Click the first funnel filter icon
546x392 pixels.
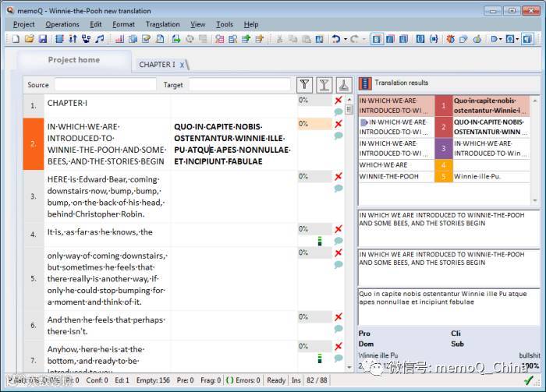tap(304, 84)
